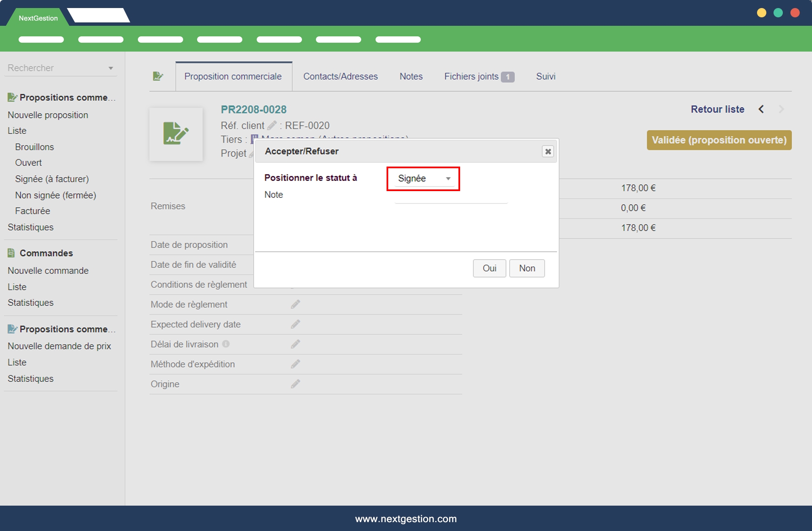Open the Signée status dropdown
The width and height of the screenshot is (812, 531).
coord(424,179)
